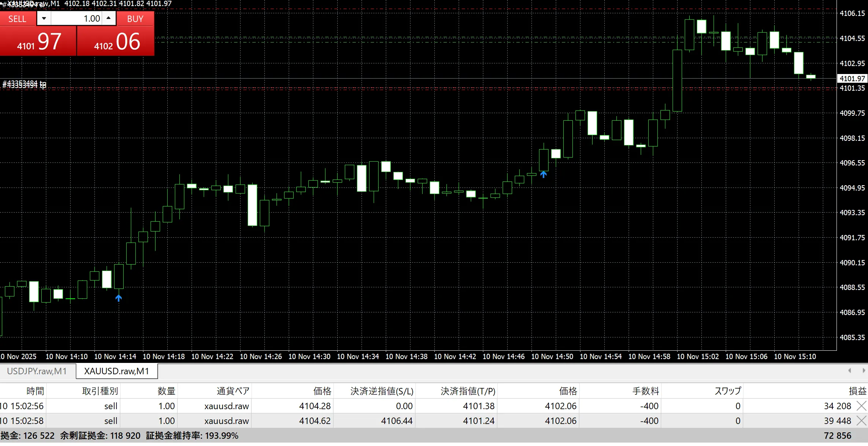Close the sell order opened at 4104.28

862,406
